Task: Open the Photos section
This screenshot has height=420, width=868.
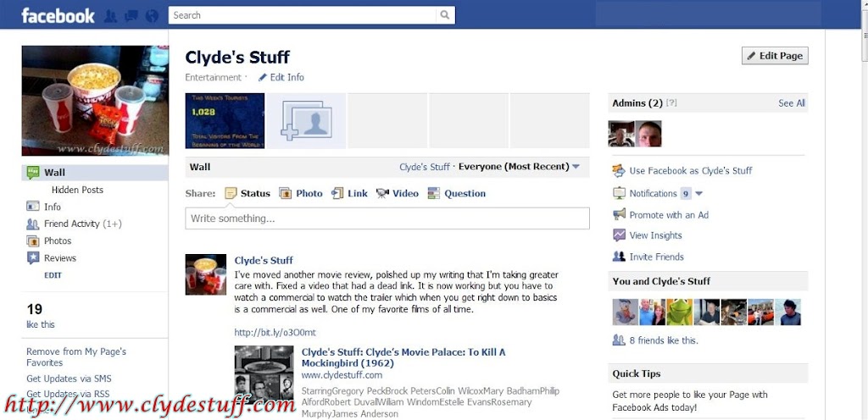Action: [58, 241]
